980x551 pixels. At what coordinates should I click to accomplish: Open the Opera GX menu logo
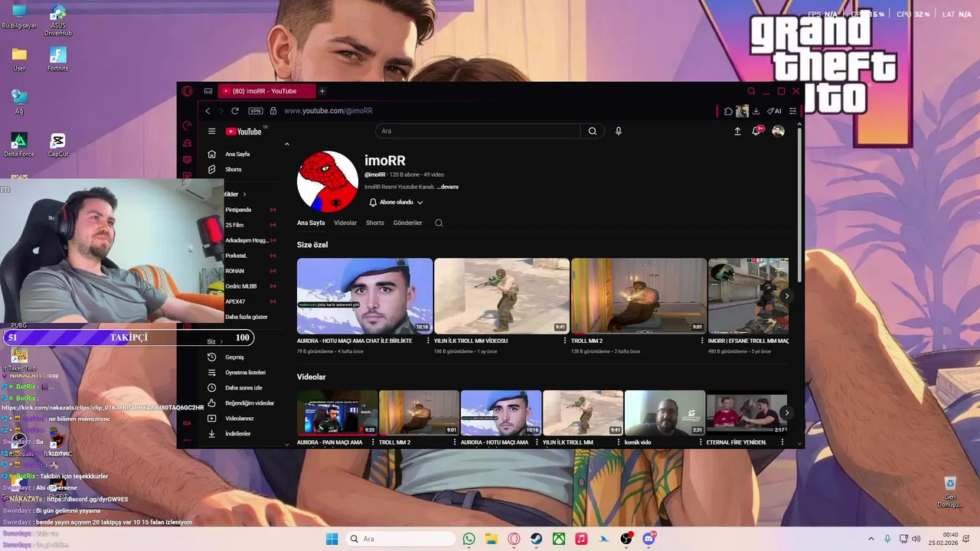pos(187,91)
